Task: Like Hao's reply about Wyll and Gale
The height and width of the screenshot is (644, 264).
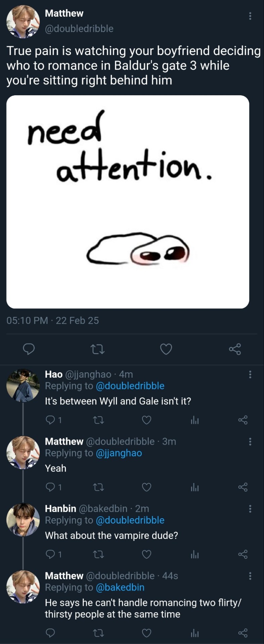Action: tap(146, 420)
